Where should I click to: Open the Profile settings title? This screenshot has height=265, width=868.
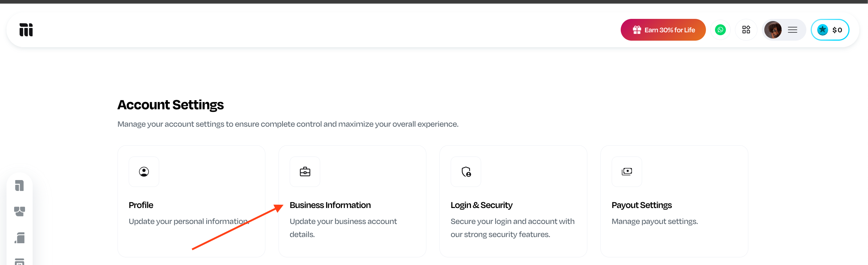point(141,205)
